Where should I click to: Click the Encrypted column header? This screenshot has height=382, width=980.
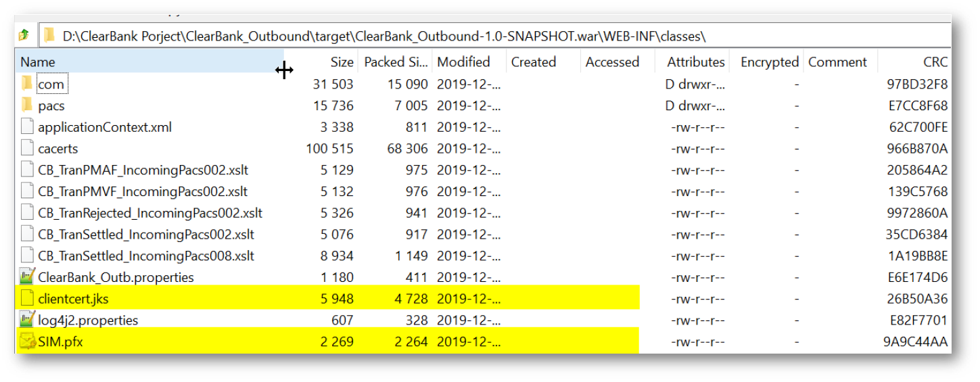[x=769, y=62]
